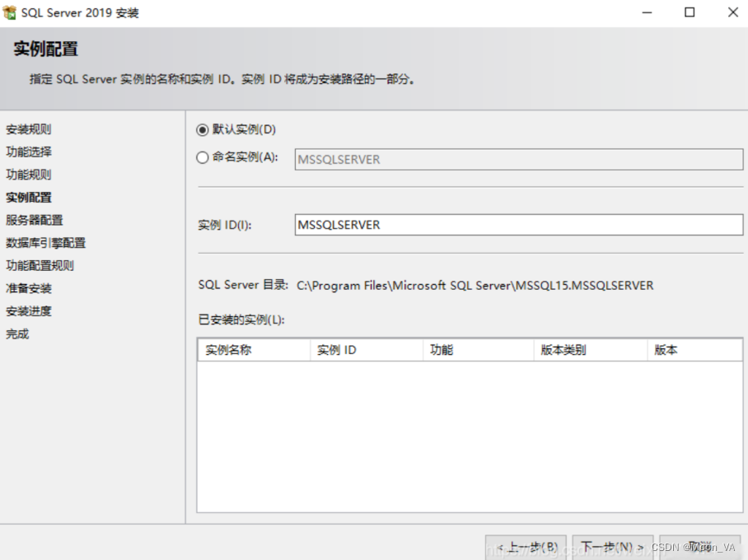The height and width of the screenshot is (560, 748).
Task: Close the SQL Server 2019 setup window
Action: click(x=733, y=13)
